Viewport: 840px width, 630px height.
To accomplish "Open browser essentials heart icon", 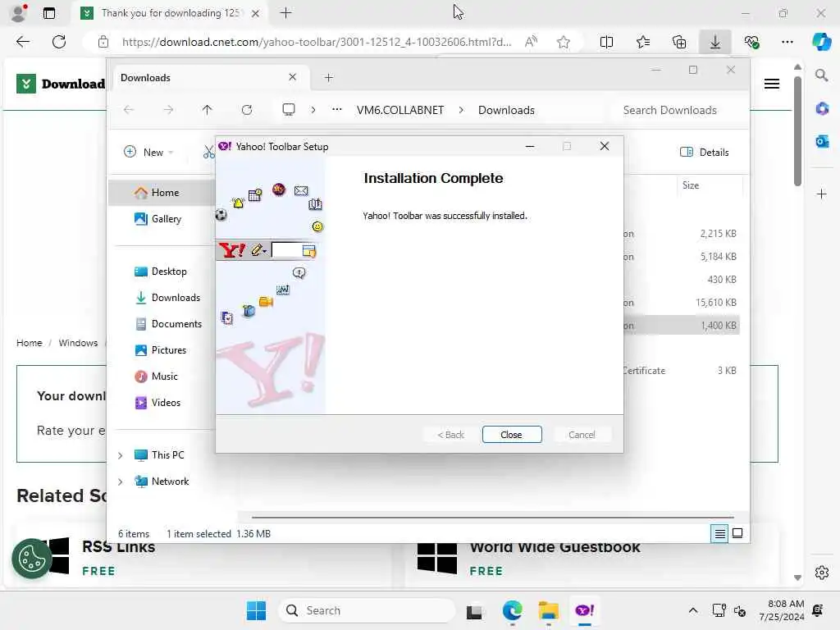I will coord(751,42).
